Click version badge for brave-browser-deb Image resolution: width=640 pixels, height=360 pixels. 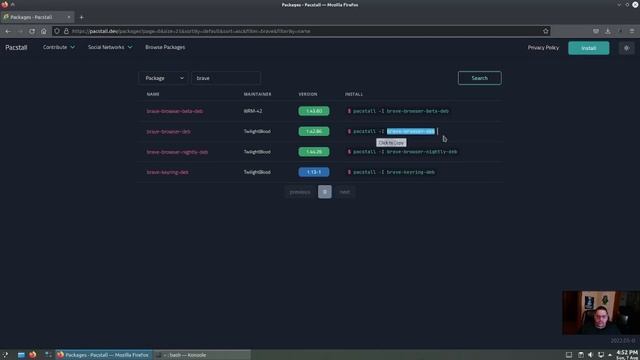(x=313, y=131)
